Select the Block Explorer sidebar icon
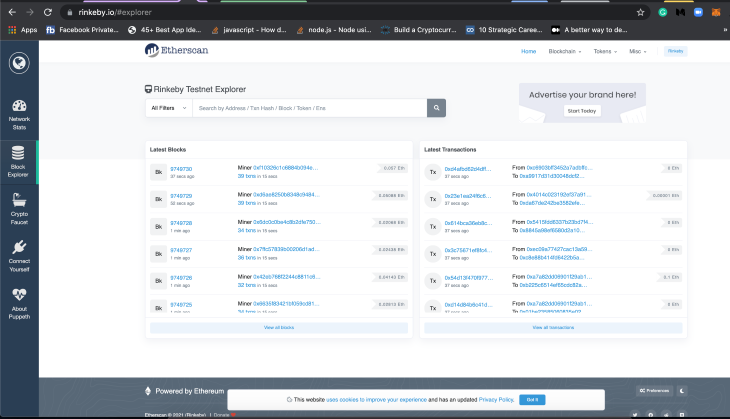Screen dimensions: 730x419 [x=19, y=161]
